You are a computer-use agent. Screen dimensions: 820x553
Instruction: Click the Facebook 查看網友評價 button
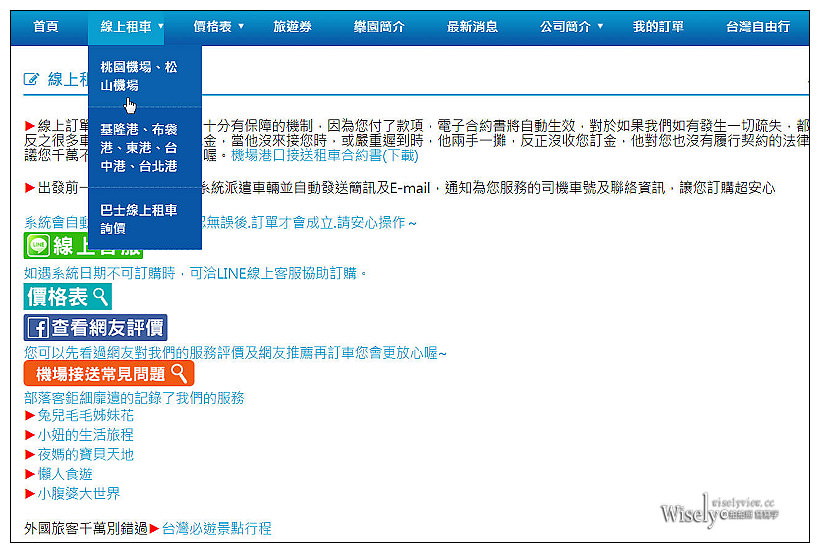pos(96,327)
